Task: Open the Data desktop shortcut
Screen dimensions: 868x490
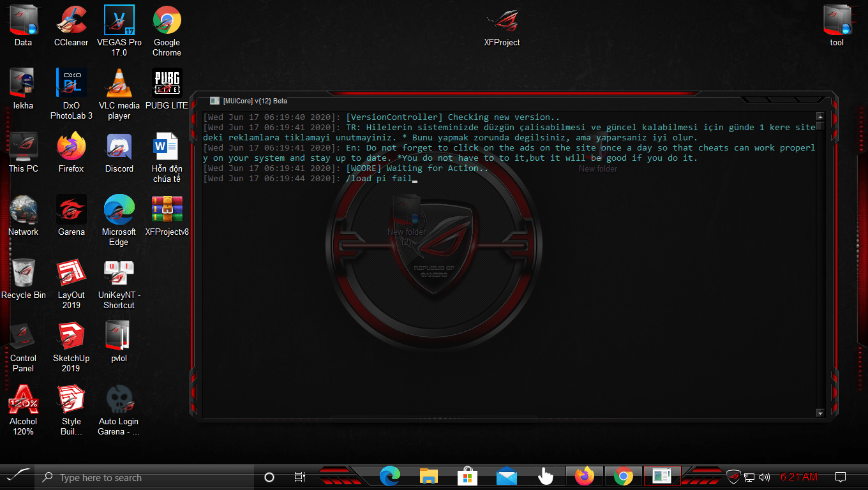Action: click(x=23, y=27)
